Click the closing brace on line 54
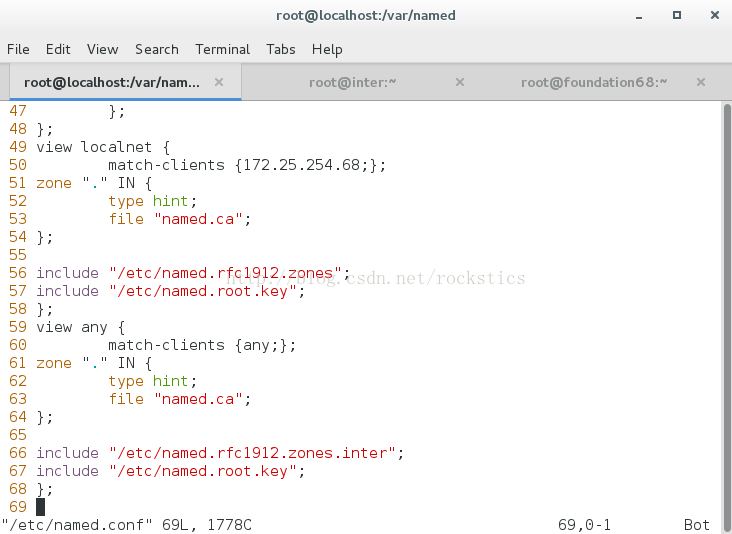Screen dimensions: 732x534 click(x=44, y=237)
